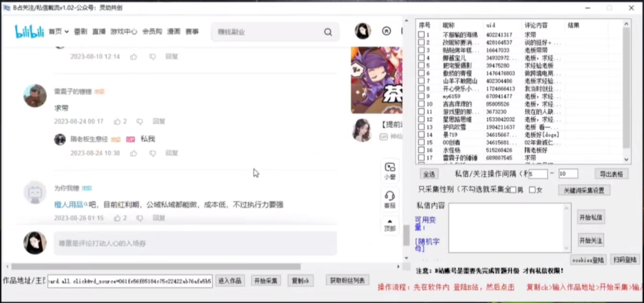
Task: Open the user avatar in header
Action: (x=363, y=31)
